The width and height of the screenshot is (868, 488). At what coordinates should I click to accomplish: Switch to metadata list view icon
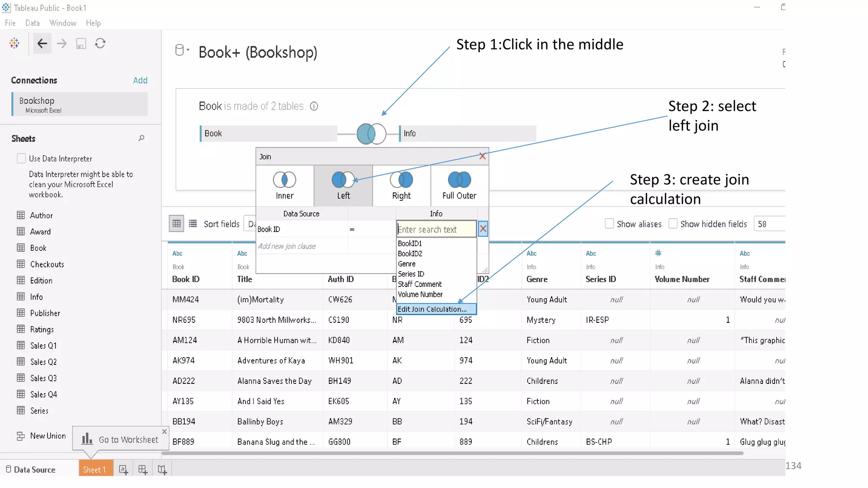click(193, 224)
